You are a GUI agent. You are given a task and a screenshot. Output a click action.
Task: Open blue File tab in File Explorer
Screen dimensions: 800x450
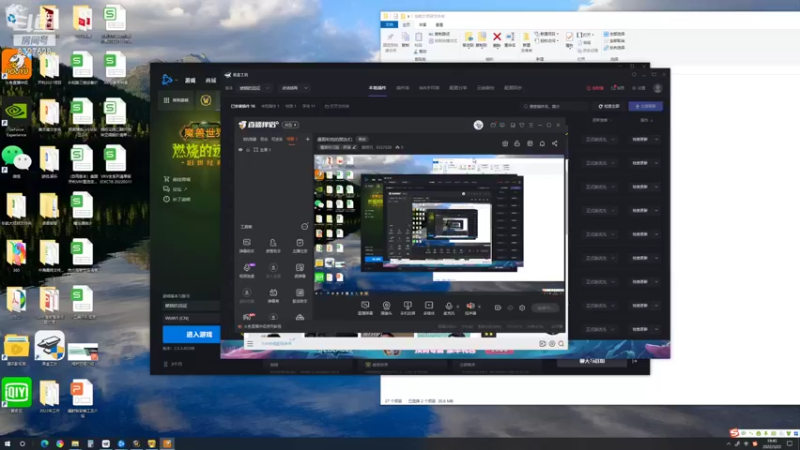click(x=390, y=24)
